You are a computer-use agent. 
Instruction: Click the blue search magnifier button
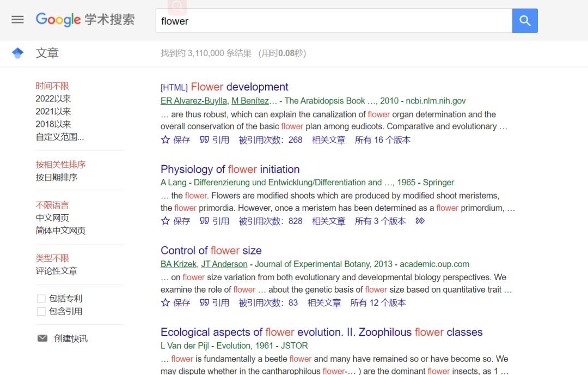click(x=525, y=21)
